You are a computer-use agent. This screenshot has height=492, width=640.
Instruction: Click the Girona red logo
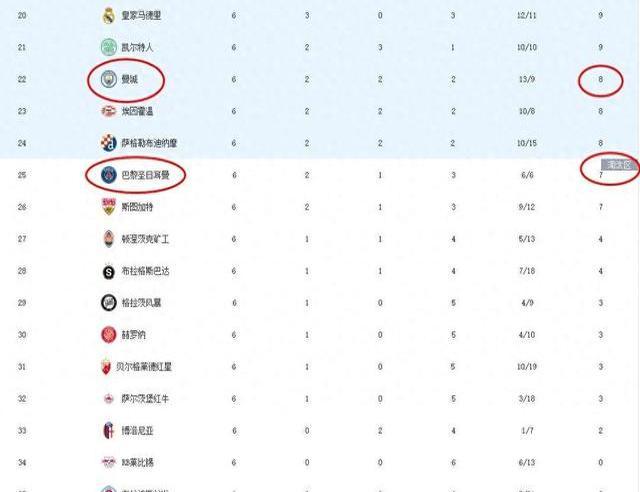click(x=109, y=334)
